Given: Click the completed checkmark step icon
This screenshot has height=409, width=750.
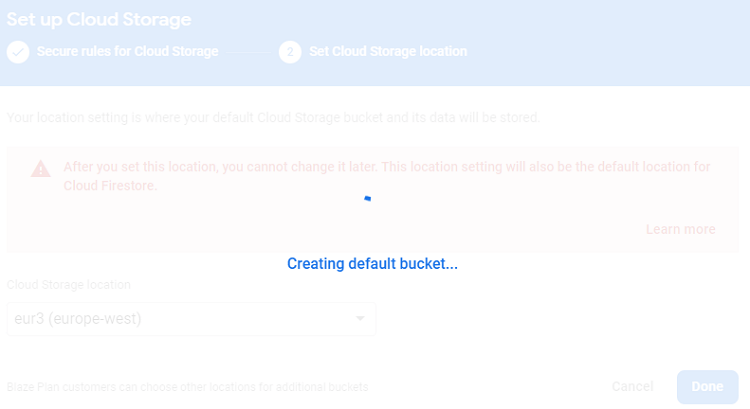Looking at the screenshot, I should [x=18, y=52].
